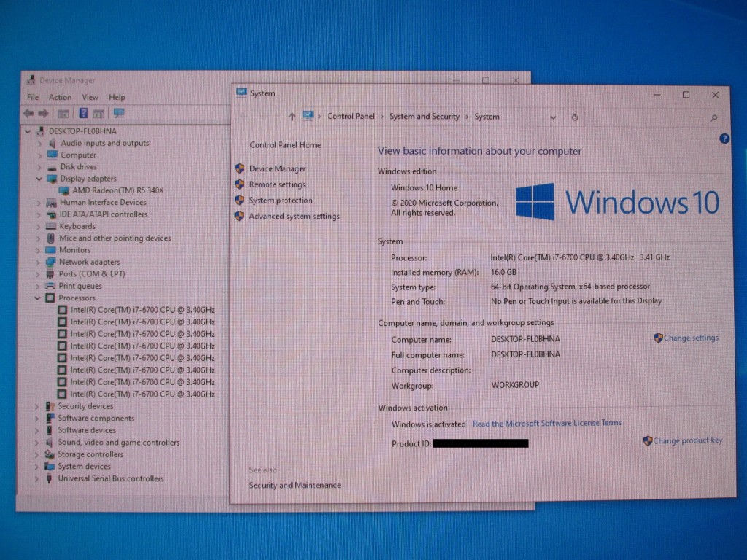Click the Windows is activated status text

[x=429, y=424]
